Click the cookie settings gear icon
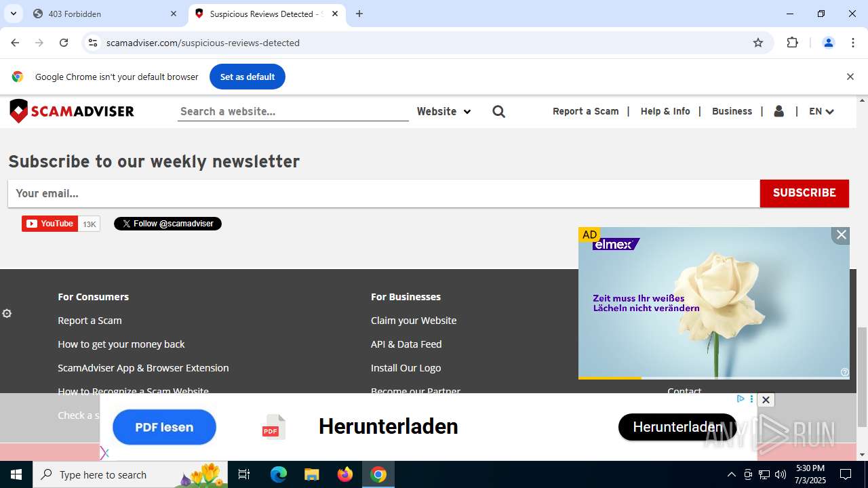868x488 pixels. pyautogui.click(x=7, y=313)
